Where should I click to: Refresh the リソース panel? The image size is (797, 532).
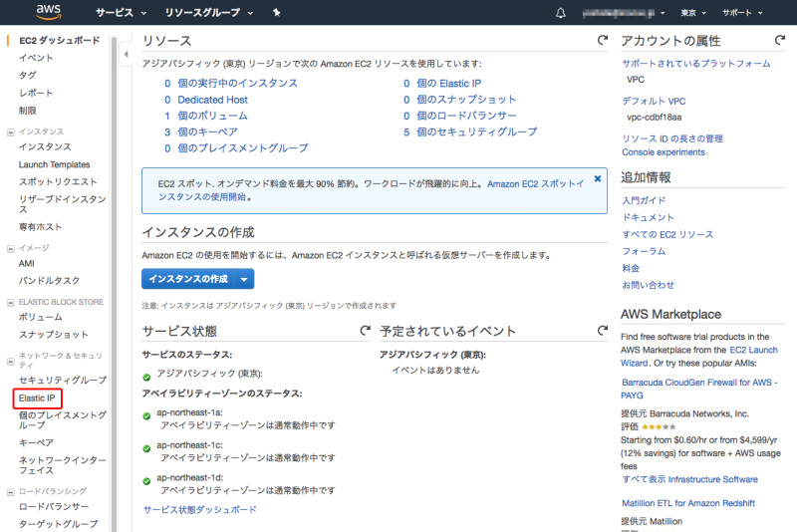[x=603, y=40]
